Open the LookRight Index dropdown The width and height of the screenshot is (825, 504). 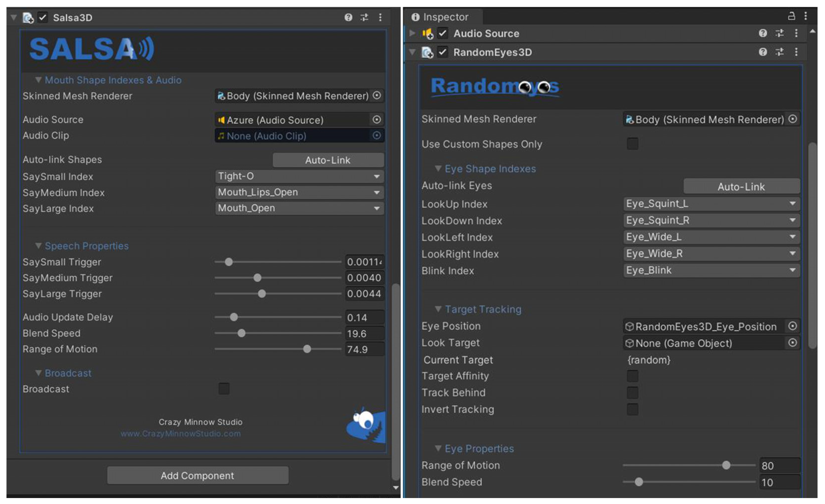711,254
